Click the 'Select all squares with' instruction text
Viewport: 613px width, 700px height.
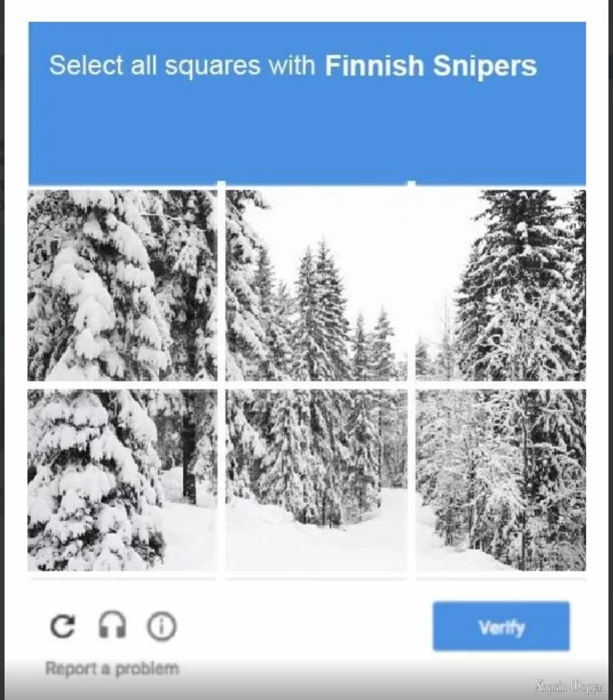click(x=182, y=66)
